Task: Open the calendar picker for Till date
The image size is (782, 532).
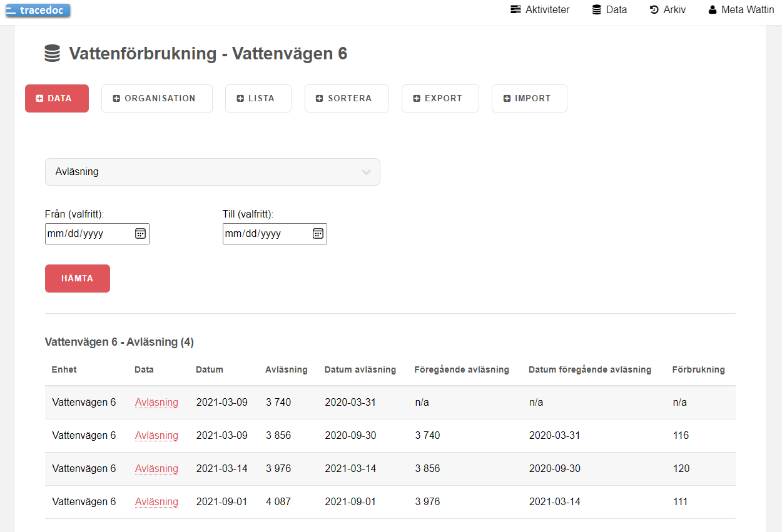Action: [x=318, y=234]
